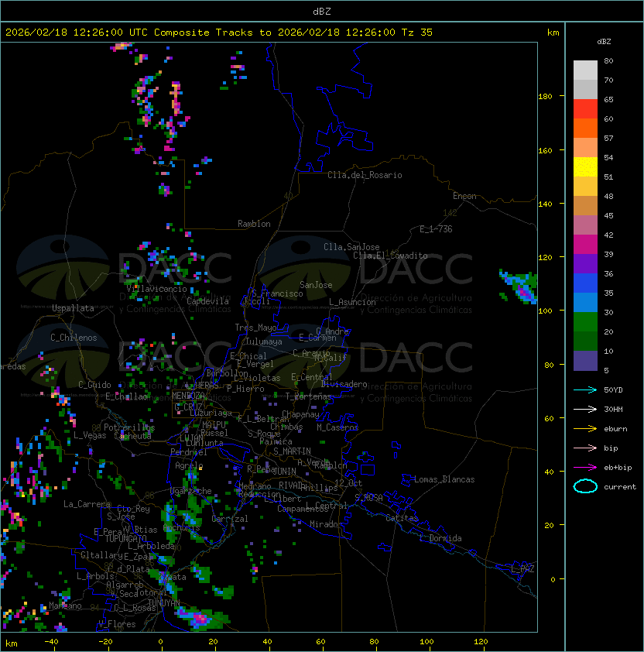The height and width of the screenshot is (652, 644).
Task: Click the 'Encon' map label
Action: tap(464, 196)
